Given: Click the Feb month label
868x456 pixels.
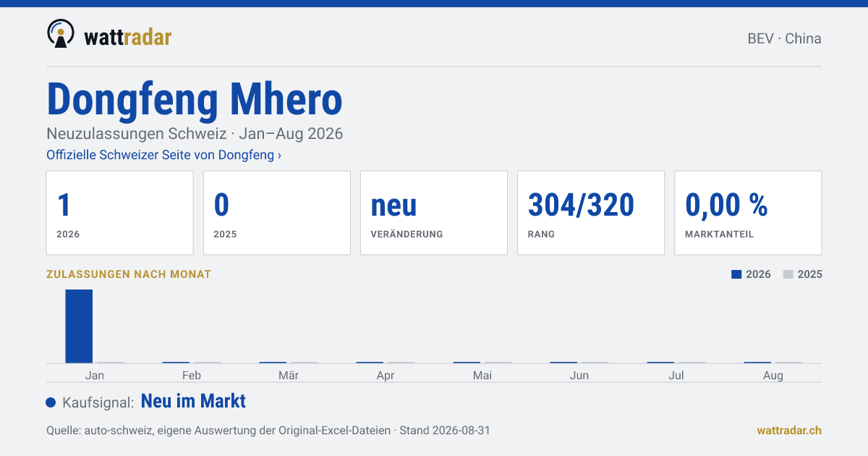Looking at the screenshot, I should (192, 375).
